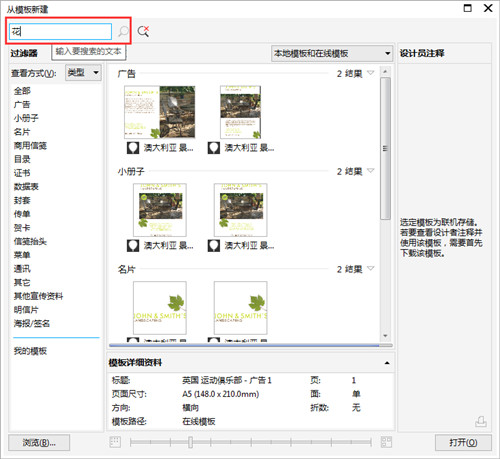Click pin icon under first 小册子 template
The height and width of the screenshot is (459, 500).
pos(133,246)
